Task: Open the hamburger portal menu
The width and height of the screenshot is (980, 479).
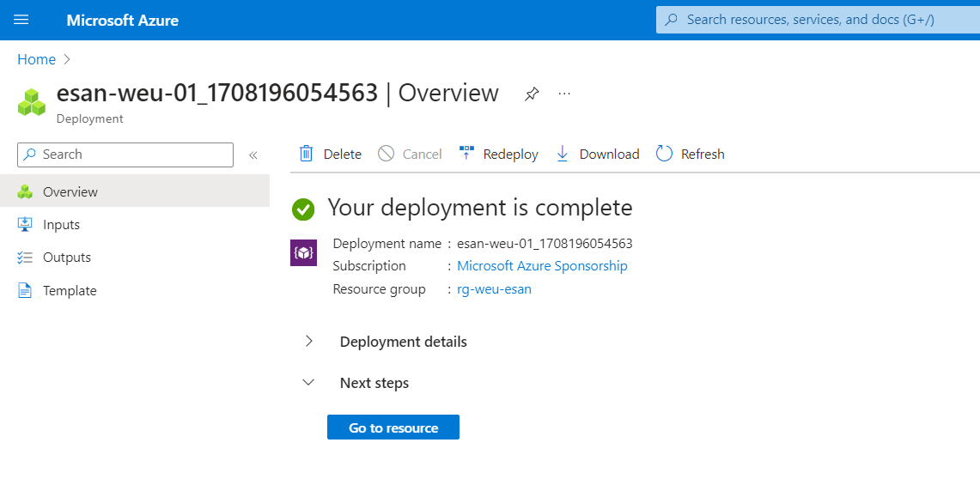Action: 21,20
